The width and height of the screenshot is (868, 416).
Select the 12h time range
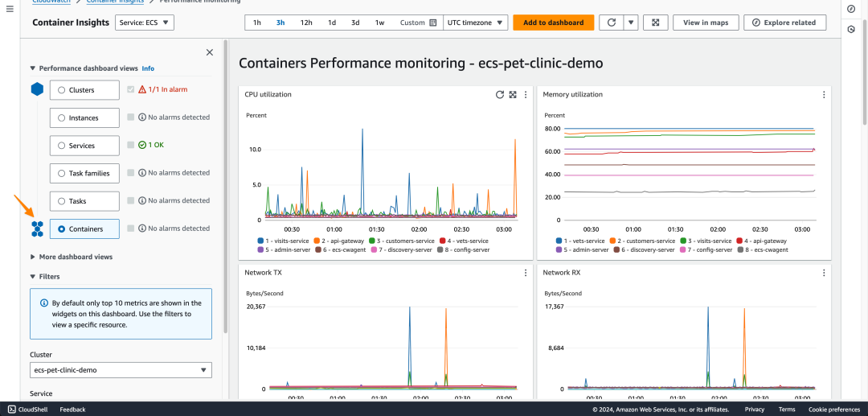pos(306,23)
